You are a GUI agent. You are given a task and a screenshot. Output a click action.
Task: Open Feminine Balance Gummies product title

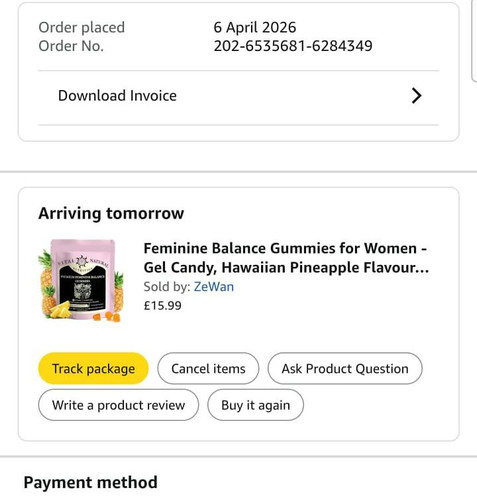pyautogui.click(x=286, y=258)
